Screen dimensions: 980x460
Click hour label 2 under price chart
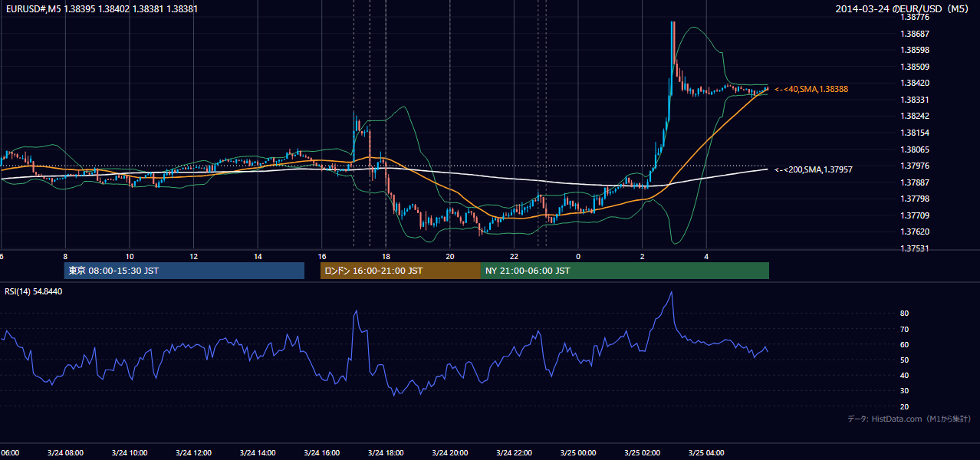pyautogui.click(x=642, y=256)
